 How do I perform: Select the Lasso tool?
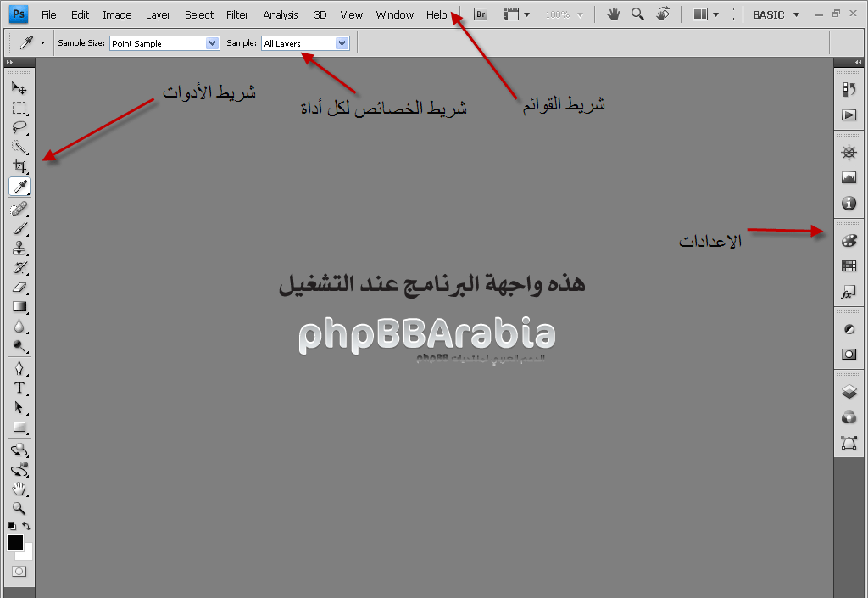pyautogui.click(x=19, y=127)
